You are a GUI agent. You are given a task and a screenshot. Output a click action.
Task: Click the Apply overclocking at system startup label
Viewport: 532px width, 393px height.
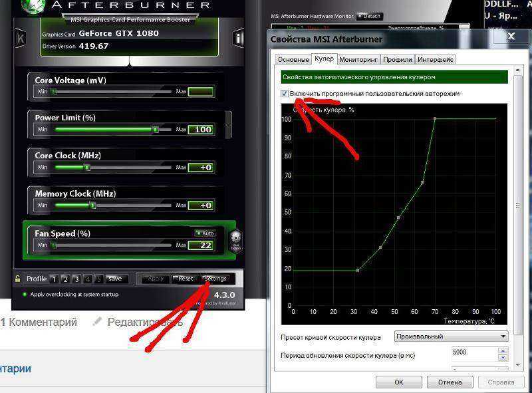[74, 294]
